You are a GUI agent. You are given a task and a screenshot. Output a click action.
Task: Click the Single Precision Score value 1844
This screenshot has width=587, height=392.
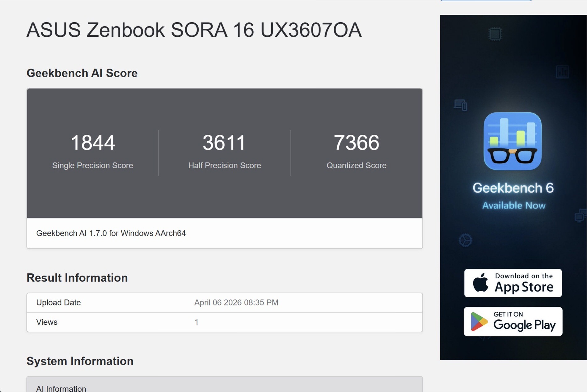tap(92, 142)
